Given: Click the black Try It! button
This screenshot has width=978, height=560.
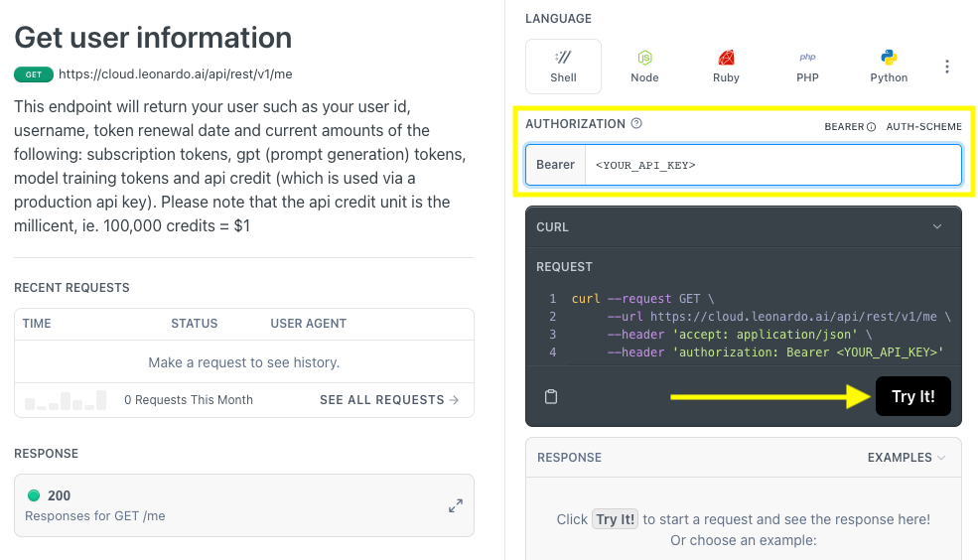Looking at the screenshot, I should click(913, 396).
